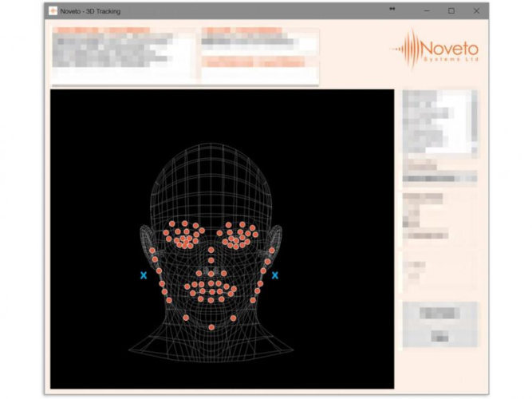Close the Noveto 3D Tracking window
Viewport: 532px width, 399px height.
tap(477, 11)
